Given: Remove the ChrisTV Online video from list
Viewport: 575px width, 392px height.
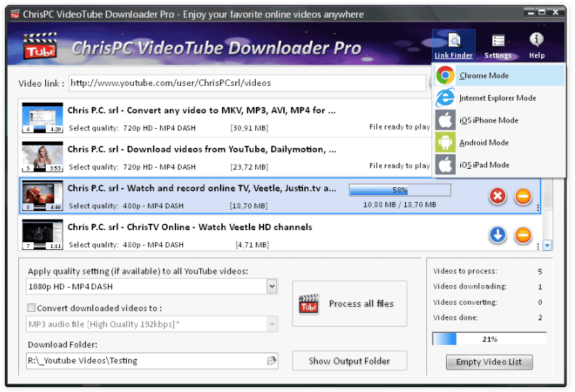Looking at the screenshot, I should tap(524, 235).
